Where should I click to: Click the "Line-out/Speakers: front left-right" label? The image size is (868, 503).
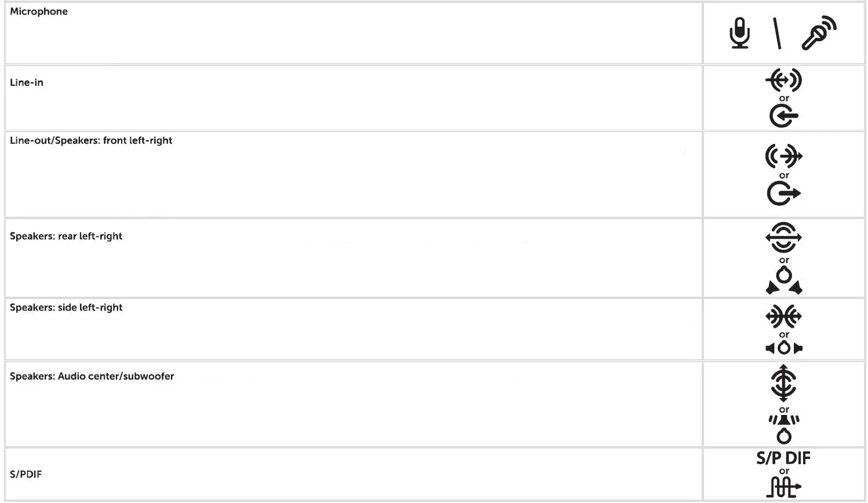coord(91,141)
